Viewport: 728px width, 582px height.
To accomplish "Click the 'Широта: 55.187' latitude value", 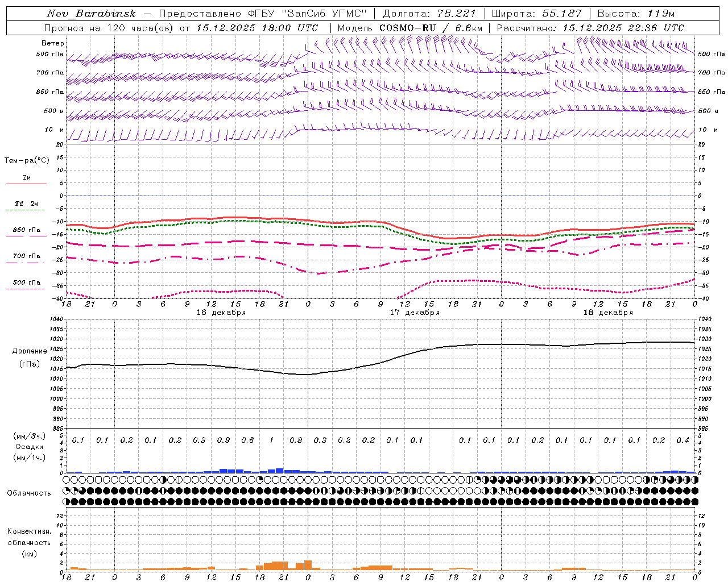I will (x=536, y=14).
